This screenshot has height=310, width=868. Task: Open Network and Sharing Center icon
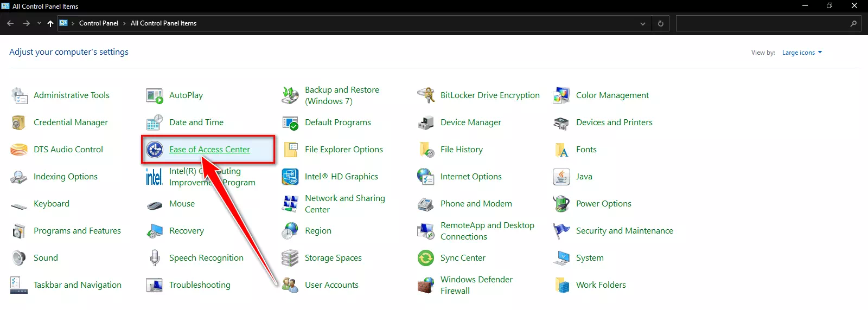coord(290,204)
